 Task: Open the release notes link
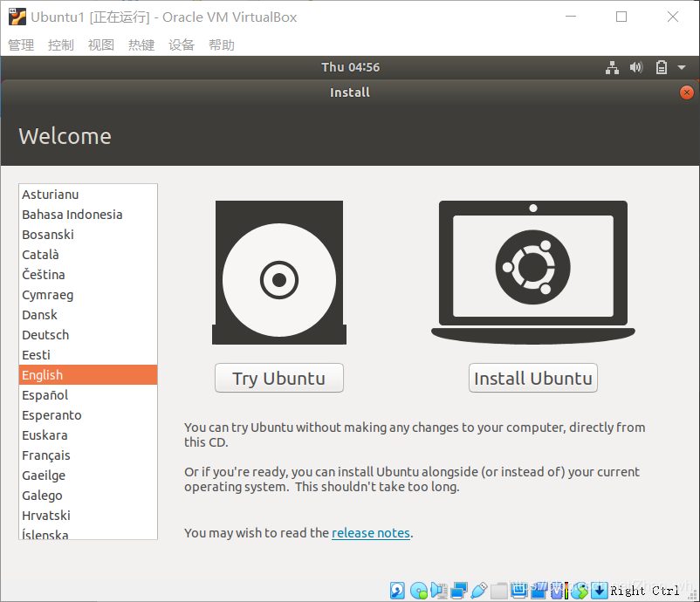tap(371, 533)
